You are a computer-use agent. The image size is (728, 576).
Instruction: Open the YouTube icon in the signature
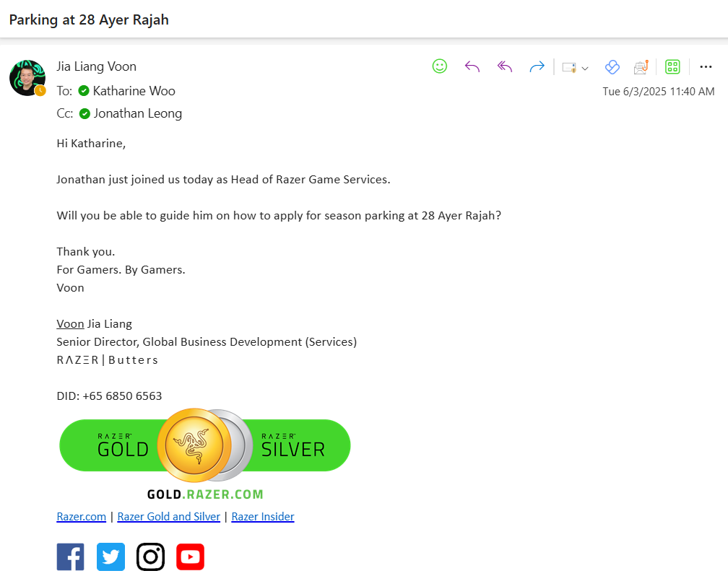[x=191, y=557]
